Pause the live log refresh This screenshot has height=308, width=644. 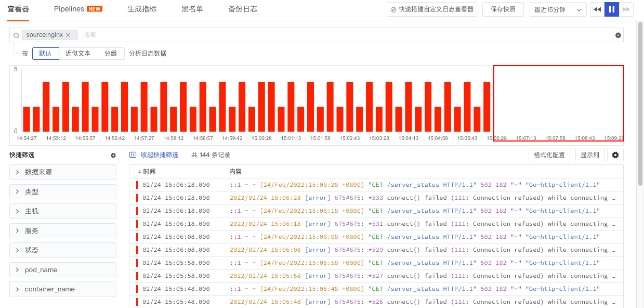tap(612, 9)
